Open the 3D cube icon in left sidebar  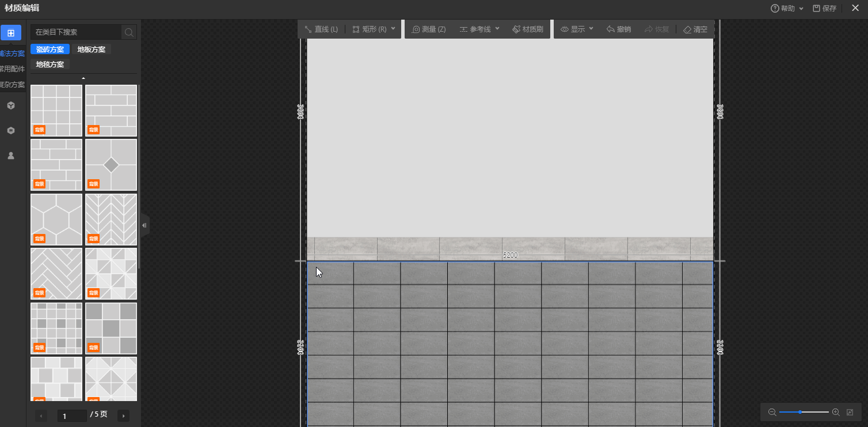click(x=10, y=105)
